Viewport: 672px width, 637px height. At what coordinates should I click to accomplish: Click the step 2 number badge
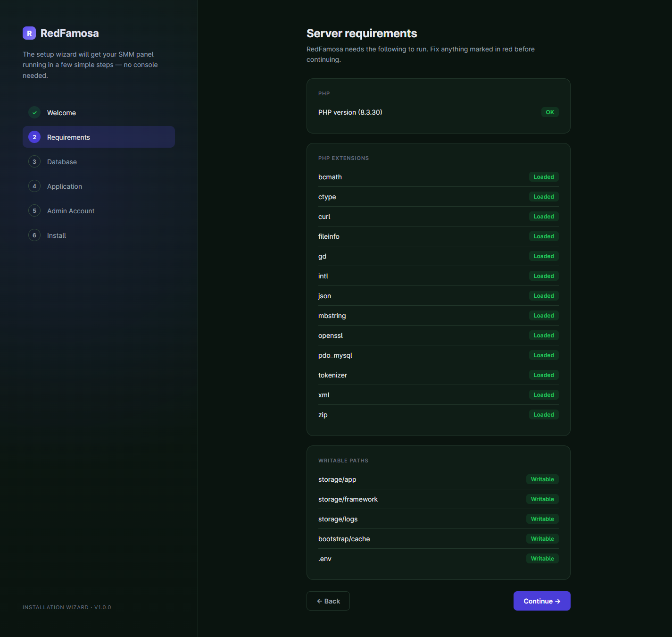[34, 137]
